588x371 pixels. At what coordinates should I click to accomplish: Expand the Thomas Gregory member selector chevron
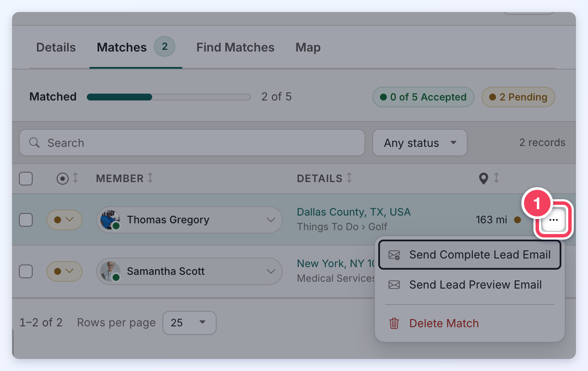[271, 220]
